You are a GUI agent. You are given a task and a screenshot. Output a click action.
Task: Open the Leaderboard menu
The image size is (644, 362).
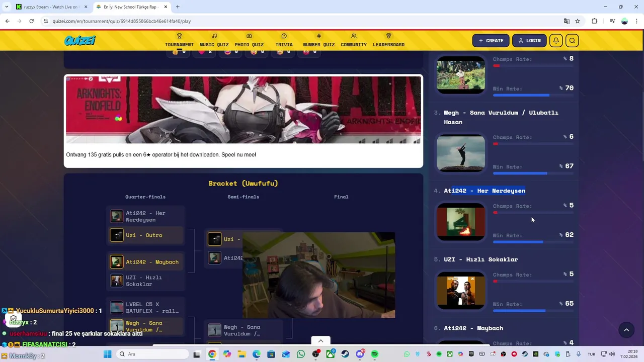pos(388,40)
